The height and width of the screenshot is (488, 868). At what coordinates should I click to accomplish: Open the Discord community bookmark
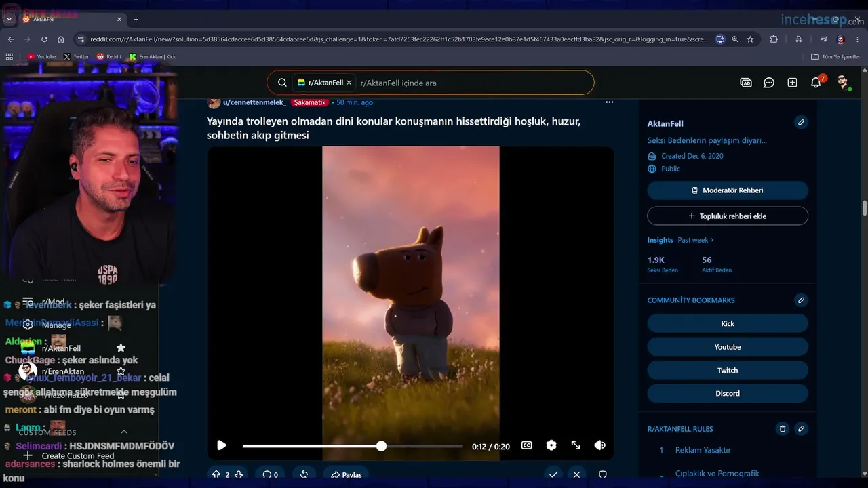pos(728,393)
